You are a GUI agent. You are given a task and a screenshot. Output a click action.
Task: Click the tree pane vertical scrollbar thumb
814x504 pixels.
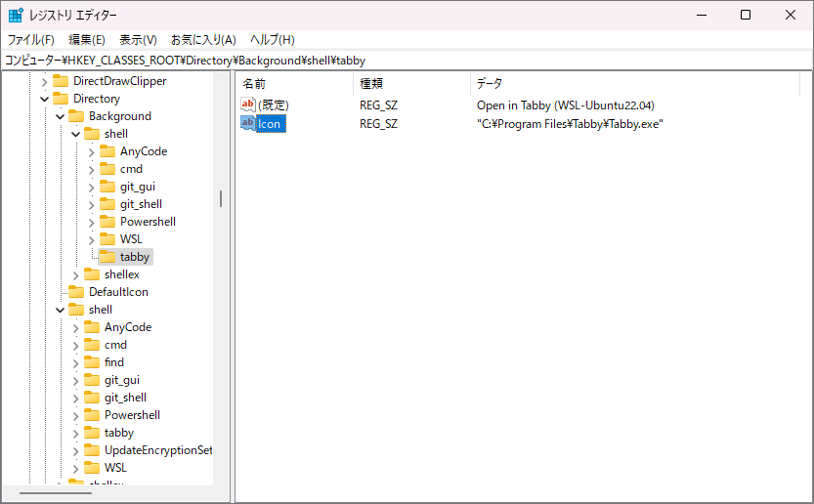tap(221, 198)
